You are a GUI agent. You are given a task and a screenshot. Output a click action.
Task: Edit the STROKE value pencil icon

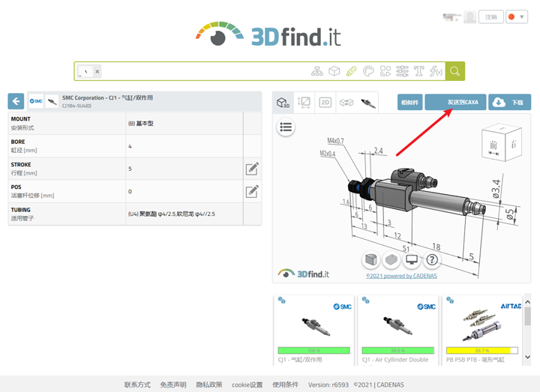[x=252, y=169]
